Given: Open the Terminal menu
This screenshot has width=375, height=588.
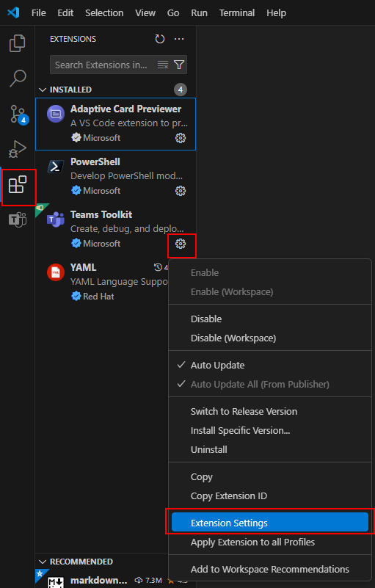Looking at the screenshot, I should (x=237, y=12).
